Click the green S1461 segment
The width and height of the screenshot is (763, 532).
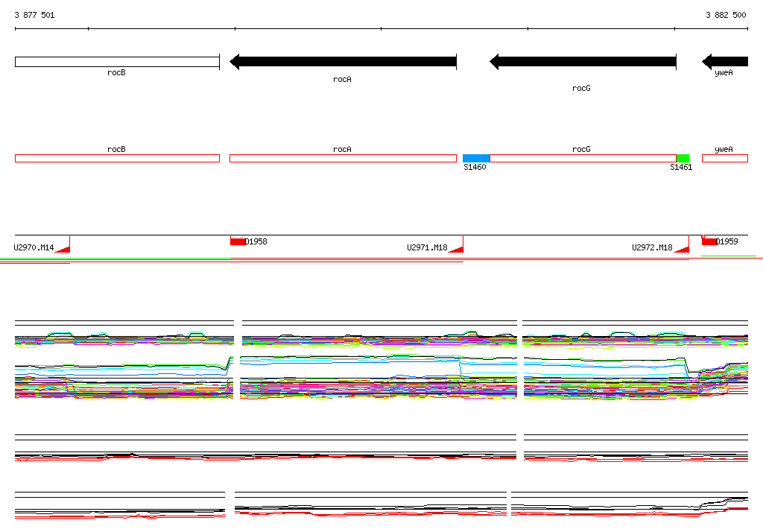point(683,158)
